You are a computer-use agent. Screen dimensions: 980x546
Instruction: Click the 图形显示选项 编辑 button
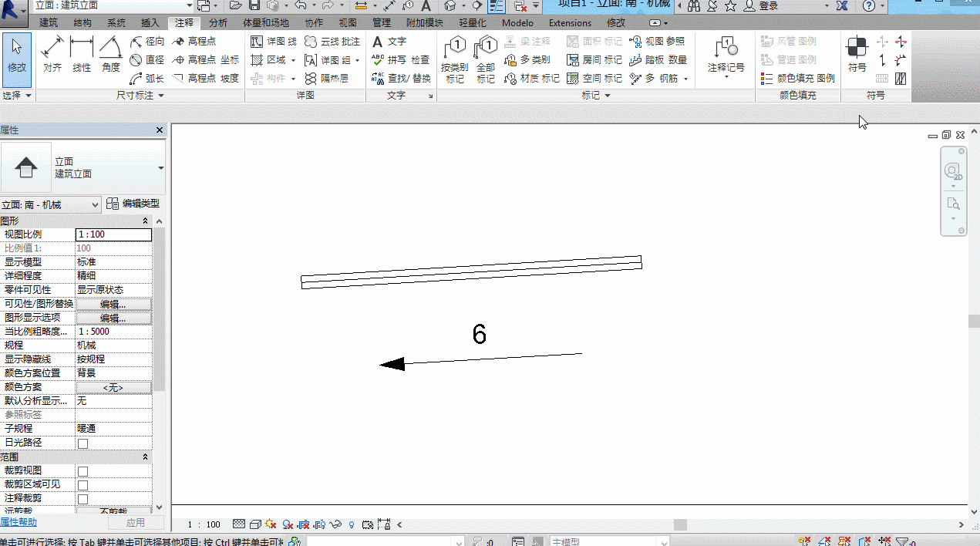113,318
